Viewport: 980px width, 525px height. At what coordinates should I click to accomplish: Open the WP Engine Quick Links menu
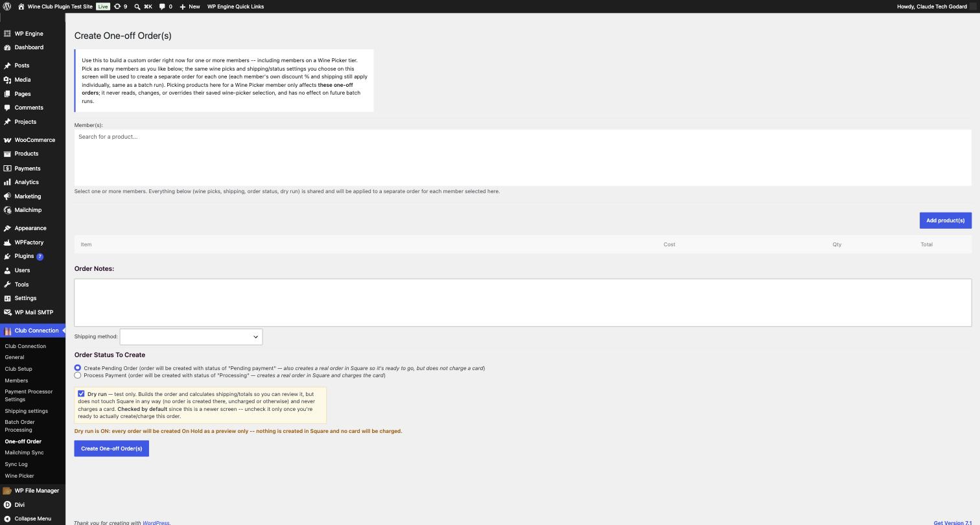click(x=235, y=6)
